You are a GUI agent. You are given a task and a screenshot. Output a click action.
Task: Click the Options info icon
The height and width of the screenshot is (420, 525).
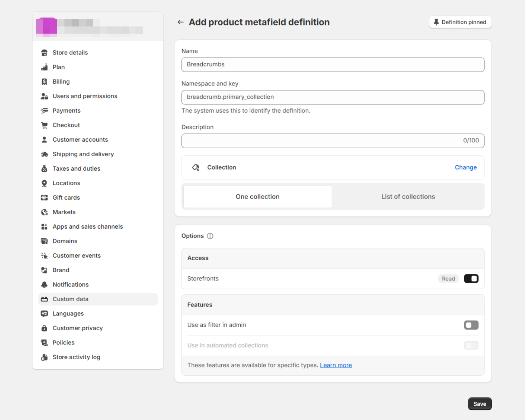click(210, 236)
